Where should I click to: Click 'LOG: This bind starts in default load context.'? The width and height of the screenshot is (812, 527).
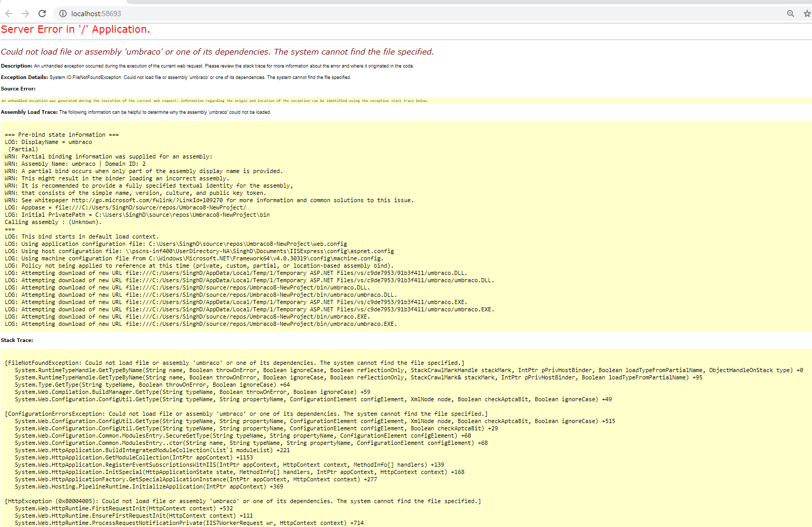click(x=82, y=236)
